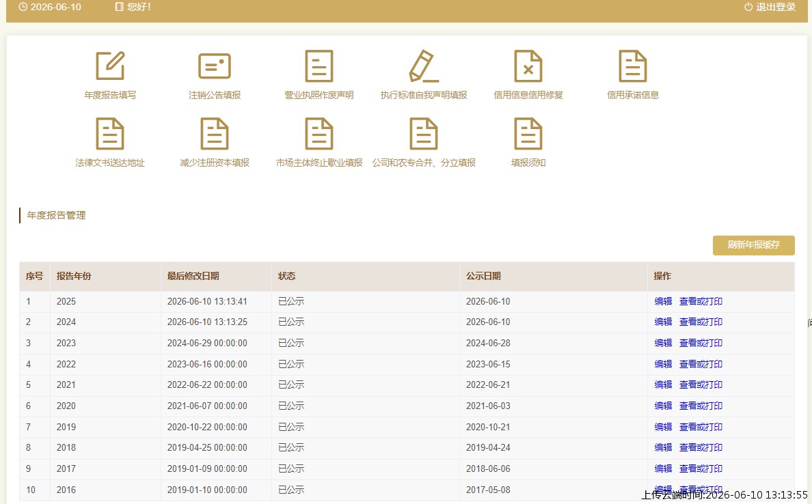View or print the 2024 report
This screenshot has height=504, width=812.
[701, 322]
